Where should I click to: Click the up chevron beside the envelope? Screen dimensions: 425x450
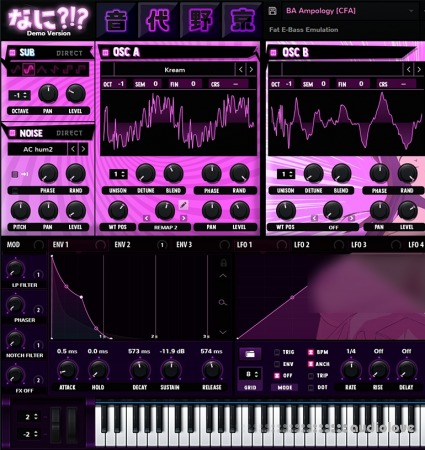[223, 276]
